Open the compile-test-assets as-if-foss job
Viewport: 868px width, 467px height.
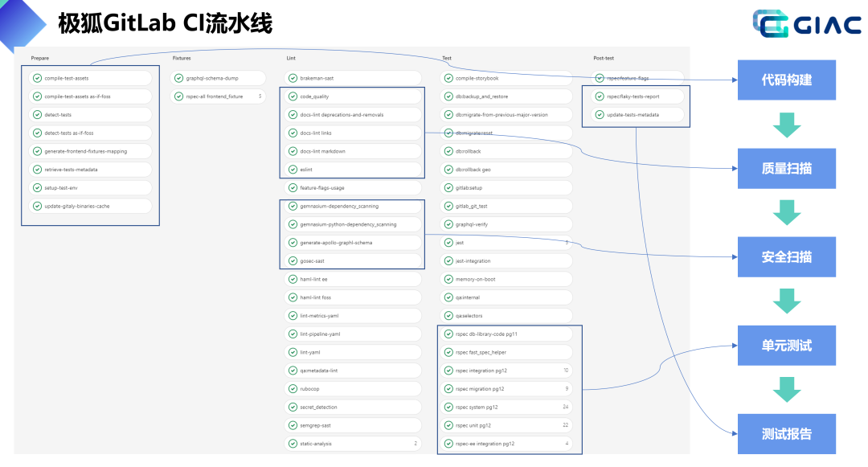pyautogui.click(x=90, y=96)
